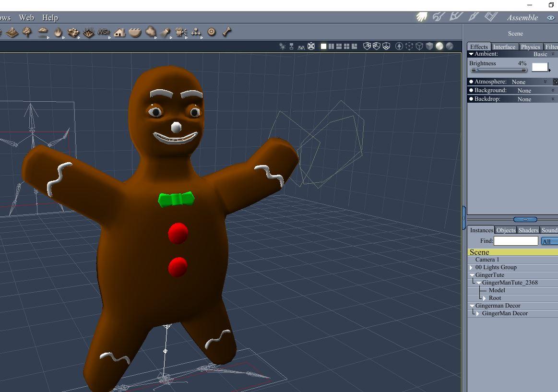Add a camera with the camera icon

181,32
